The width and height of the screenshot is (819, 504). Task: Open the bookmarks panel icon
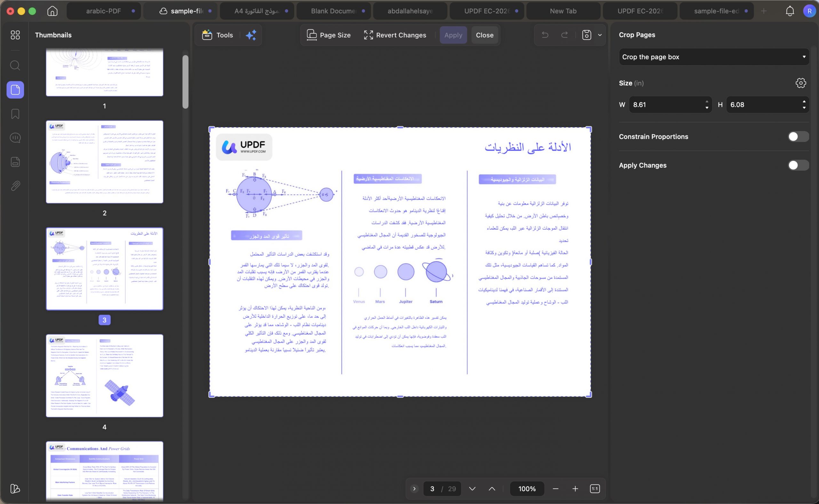(15, 114)
